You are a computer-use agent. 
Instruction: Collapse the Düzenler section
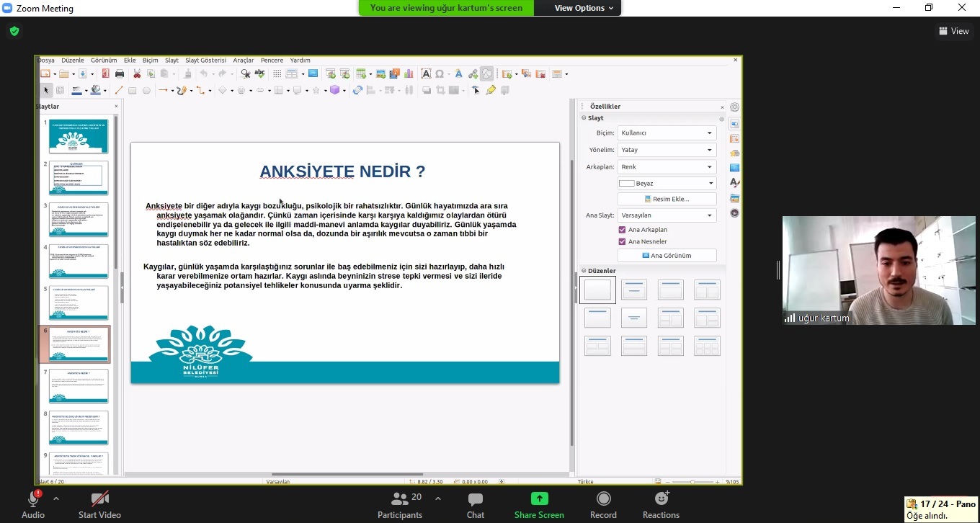pos(584,270)
